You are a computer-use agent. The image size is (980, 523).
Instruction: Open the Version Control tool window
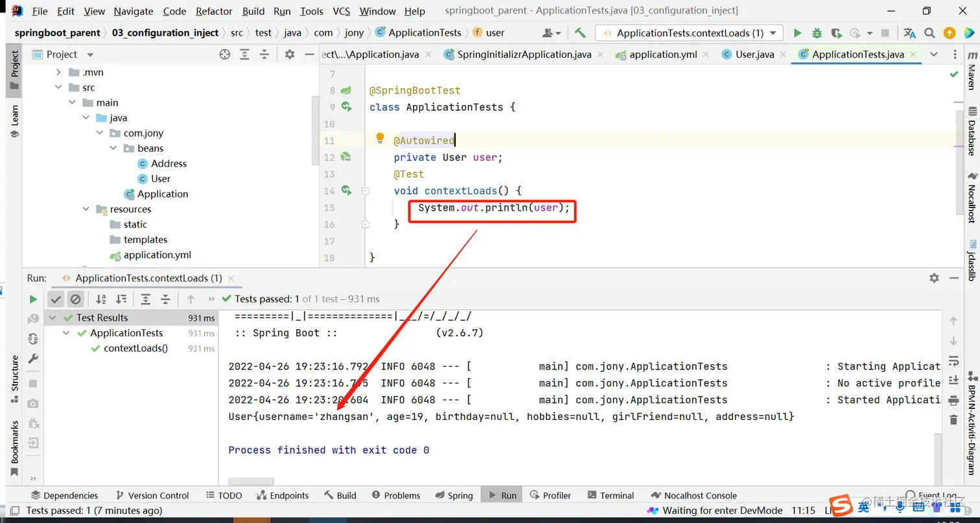click(x=152, y=495)
